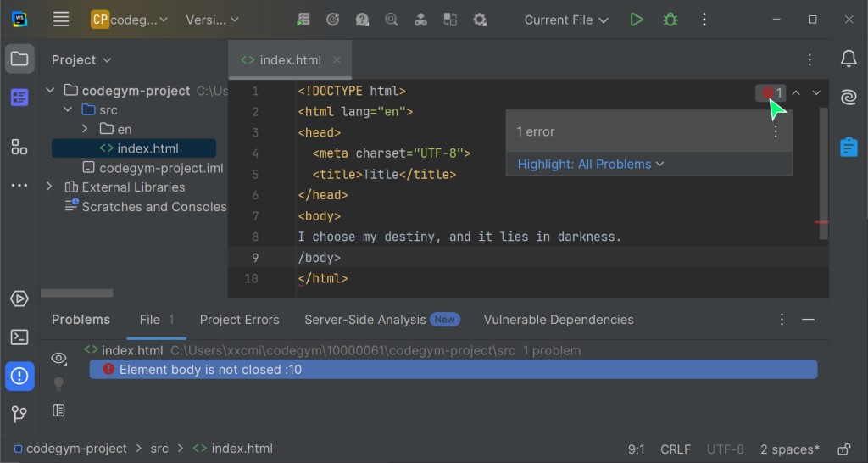Open IDE settings gear icon
868x463 pixels.
tap(480, 20)
